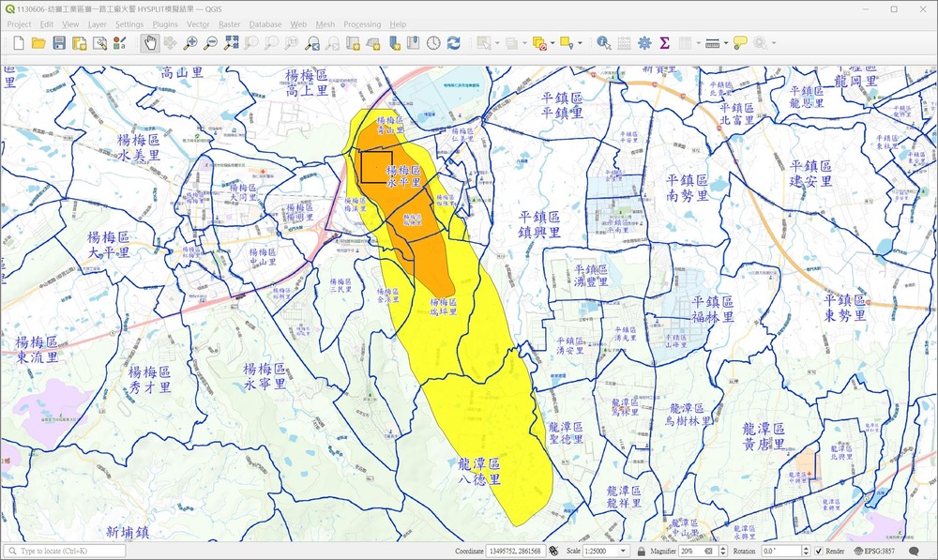Open the Processing menu
This screenshot has width=938, height=560.
pos(362,23)
